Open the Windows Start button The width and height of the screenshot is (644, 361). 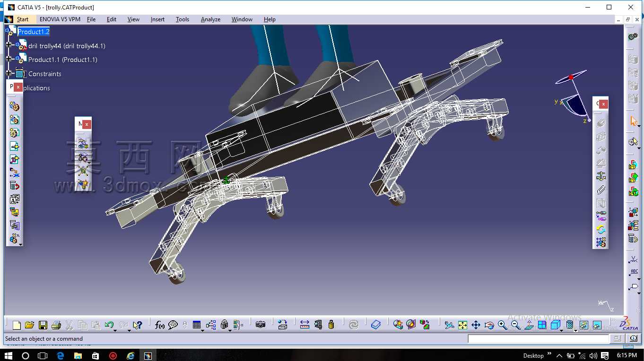pyautogui.click(x=9, y=355)
